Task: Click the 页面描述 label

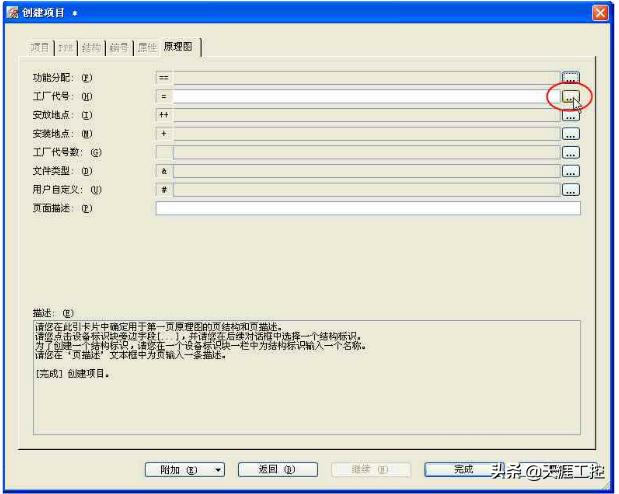Action: click(62, 208)
